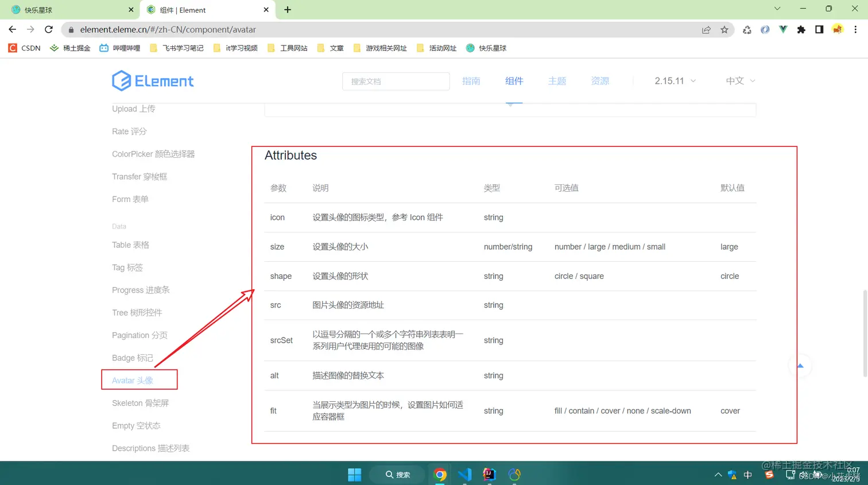
Task: Open the Chrome extensions puzzle menu
Action: pyautogui.click(x=801, y=30)
